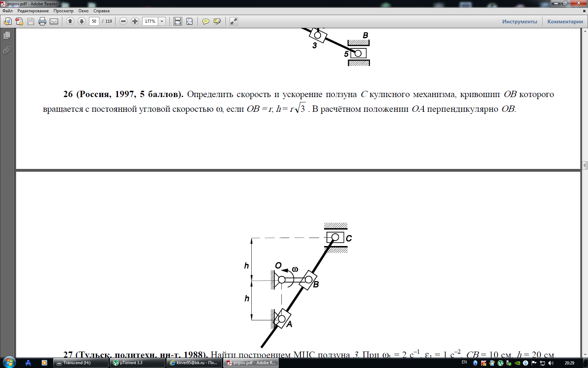588x368 pixels.
Task: Zoom out using the minus button
Action: pos(123,21)
